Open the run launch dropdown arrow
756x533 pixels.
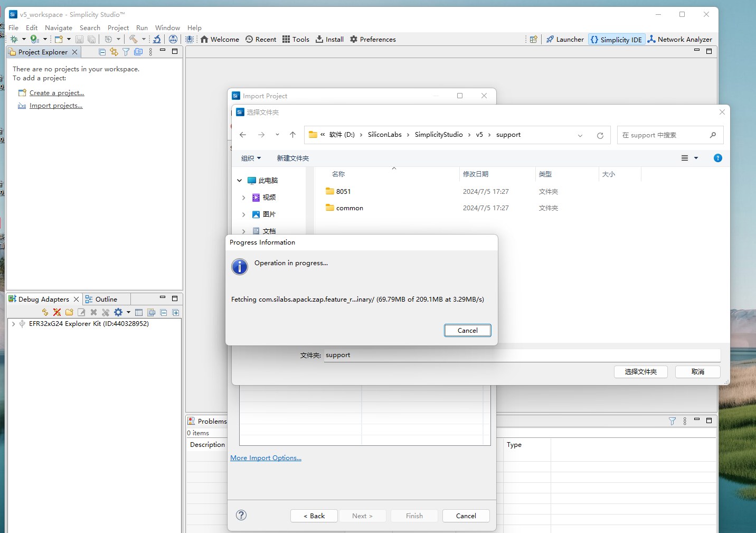click(45, 39)
